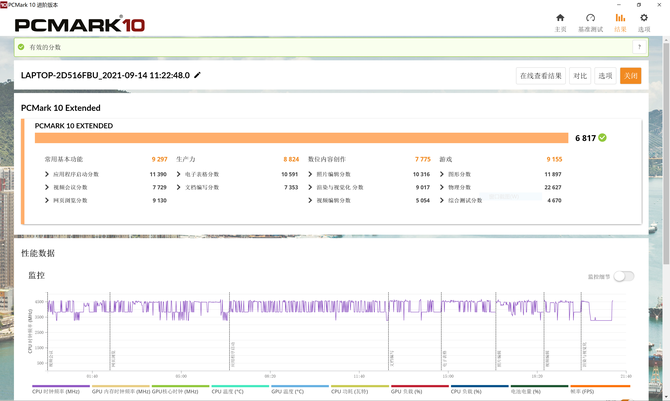Click the 游戏 score 9 155
Image resolution: width=670 pixels, height=401 pixels.
(554, 159)
